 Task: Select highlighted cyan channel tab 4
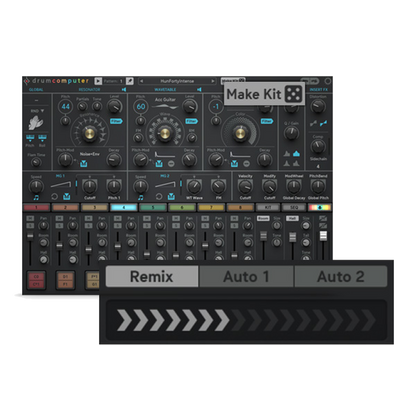(124, 208)
